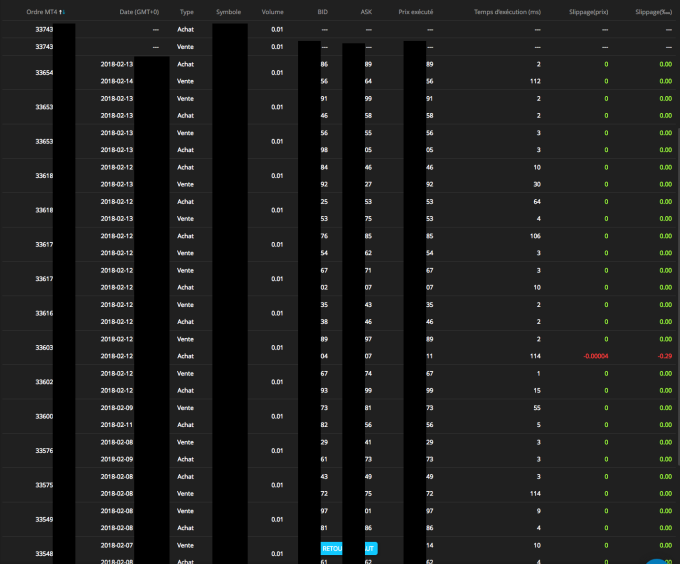Screen dimensions: 680x564
Task: Click the Volume column header
Action: point(272,12)
